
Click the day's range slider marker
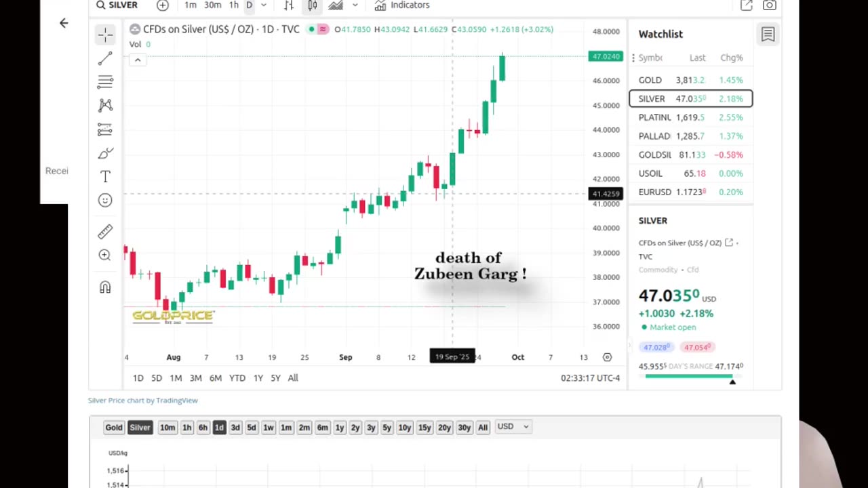coord(732,382)
